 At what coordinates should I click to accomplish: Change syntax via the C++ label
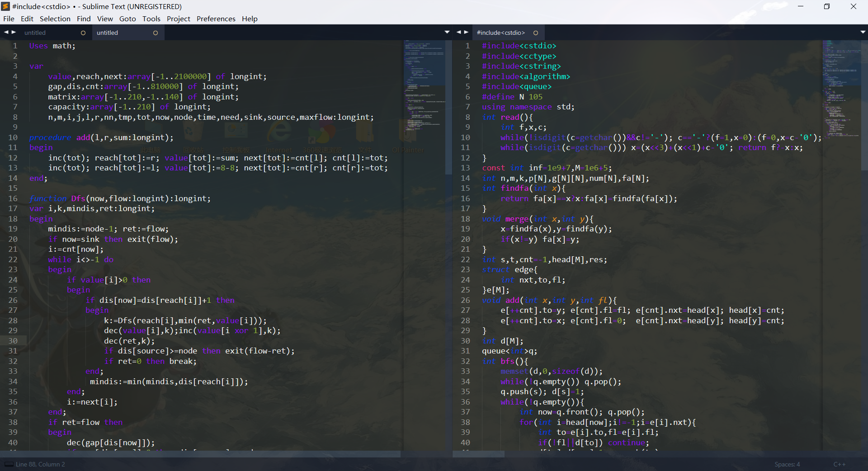click(x=840, y=464)
